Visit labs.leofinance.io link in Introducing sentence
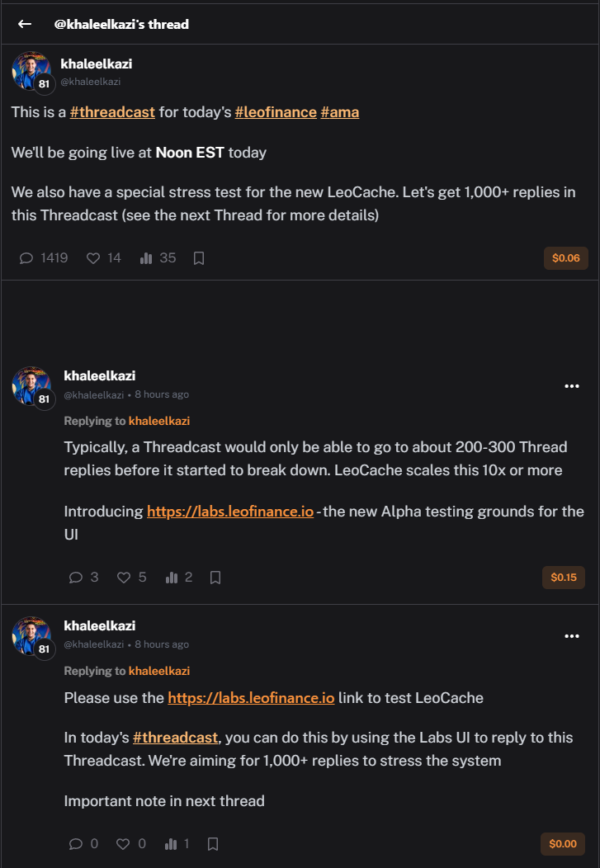This screenshot has width=600, height=868. coord(230,512)
